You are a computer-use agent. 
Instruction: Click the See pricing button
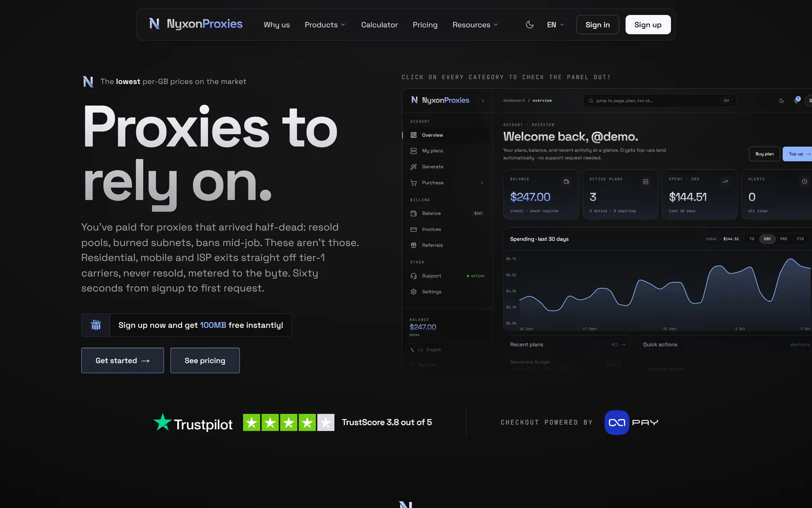[x=205, y=360]
